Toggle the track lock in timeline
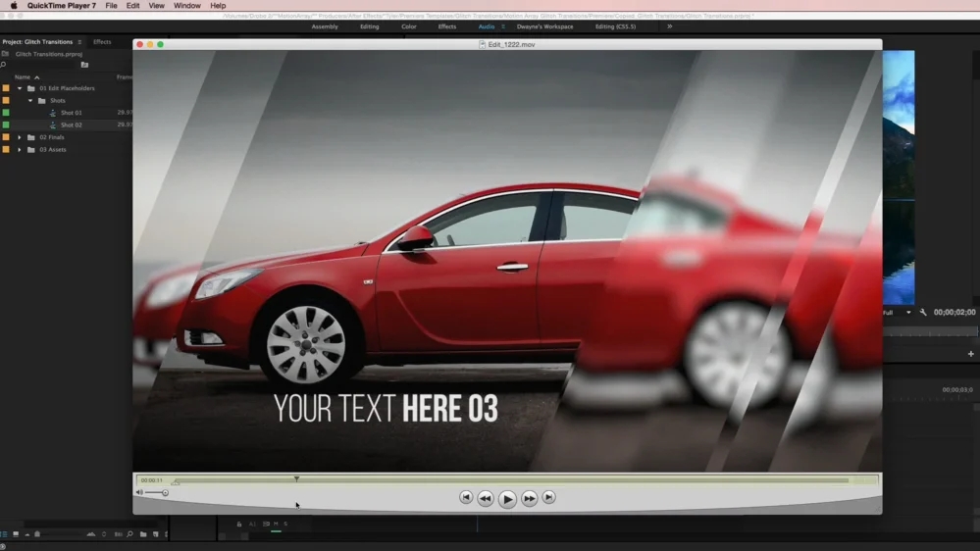 tap(238, 525)
